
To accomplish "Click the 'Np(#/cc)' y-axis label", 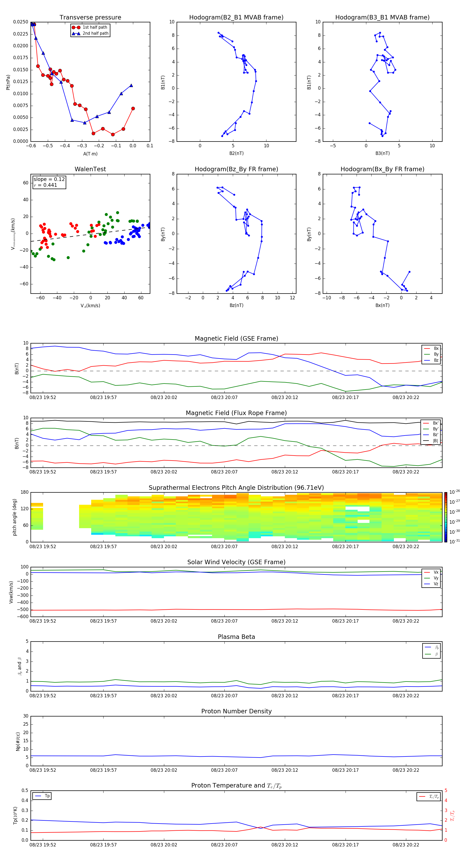I will tap(18, 741).
